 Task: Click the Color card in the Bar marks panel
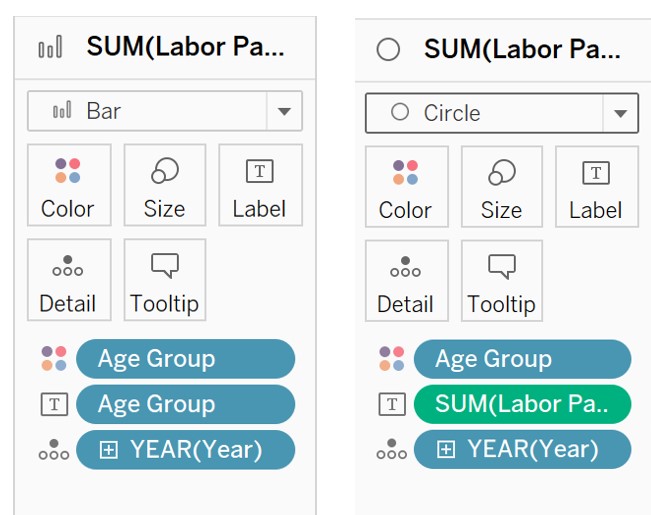coord(68,185)
